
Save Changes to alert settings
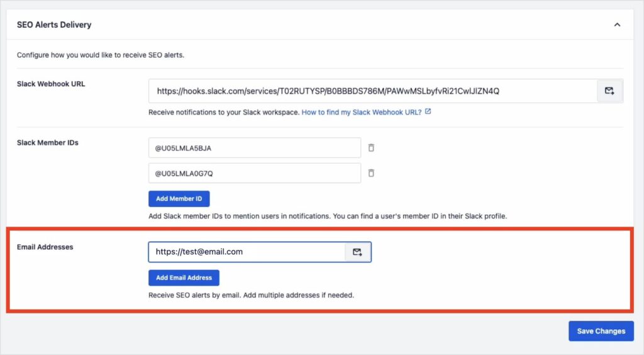point(601,331)
